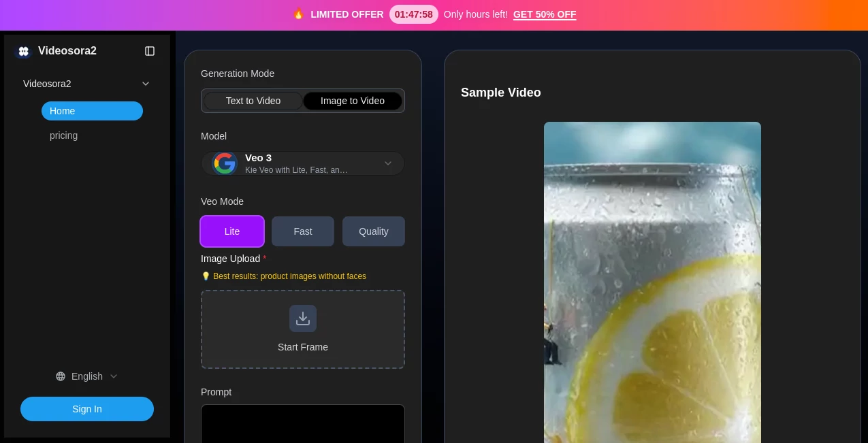Click the 'Kie Veo with Lite, Fast' description
868x443 pixels.
coord(296,170)
